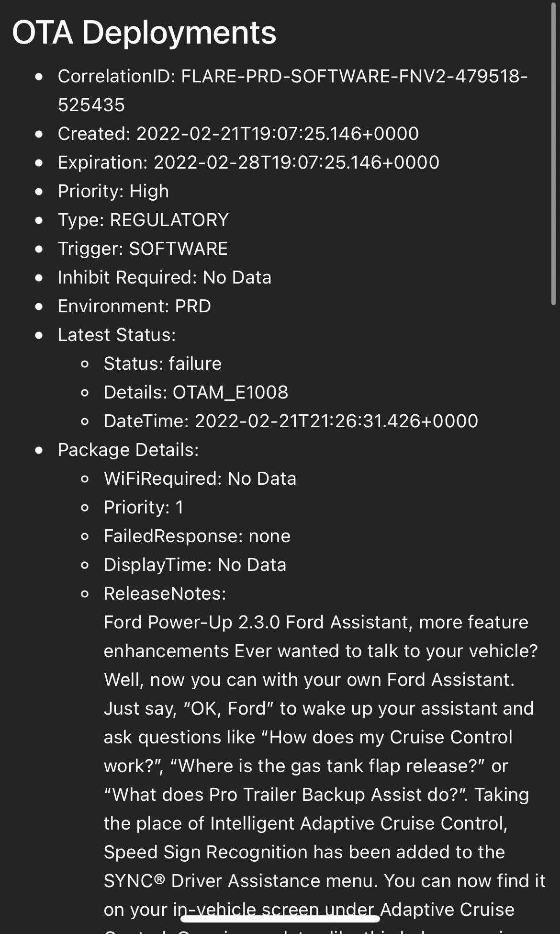Select the Type: REGULATORY entry
The width and height of the screenshot is (560, 934).
click(x=143, y=220)
